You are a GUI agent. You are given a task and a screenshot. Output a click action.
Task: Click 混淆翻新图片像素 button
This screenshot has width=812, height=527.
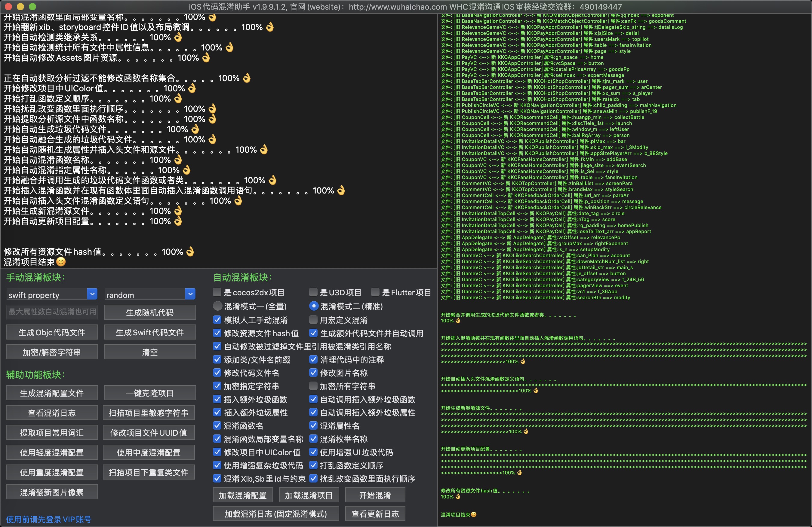pos(52,492)
